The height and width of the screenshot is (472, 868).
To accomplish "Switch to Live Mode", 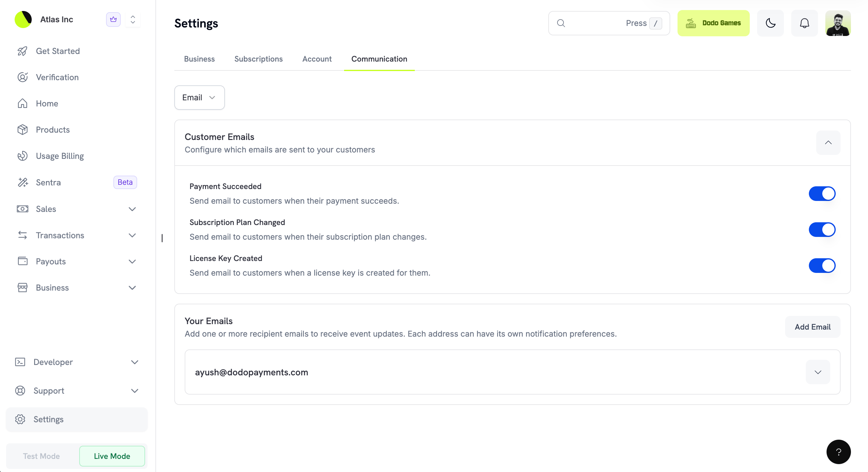I will click(x=112, y=456).
